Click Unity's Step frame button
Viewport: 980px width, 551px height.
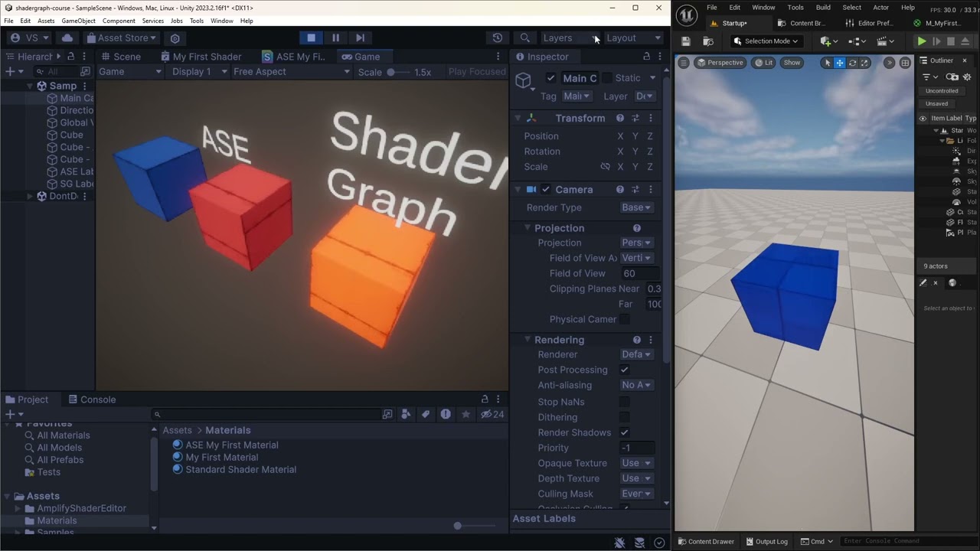(360, 37)
